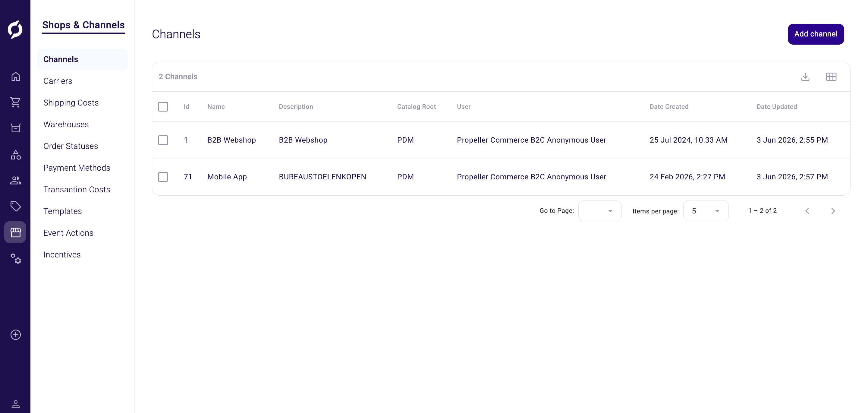Open the user profile icon
The image size is (868, 413).
(x=15, y=404)
